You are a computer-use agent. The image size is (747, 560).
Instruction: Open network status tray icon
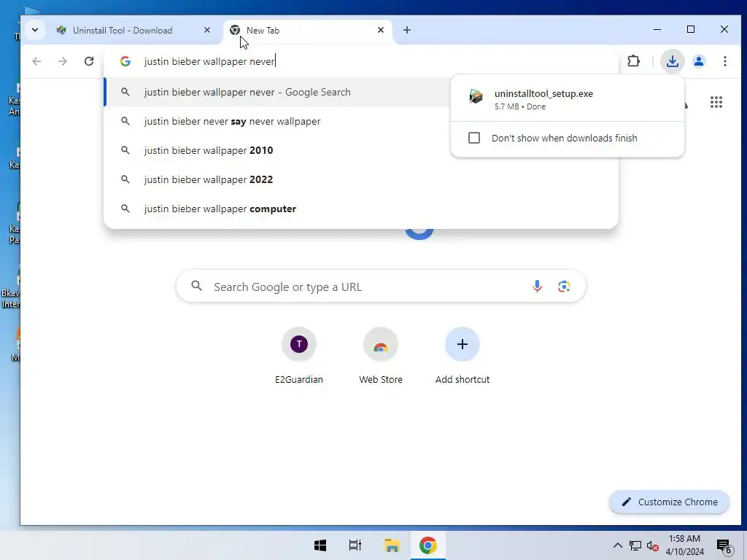(x=635, y=545)
